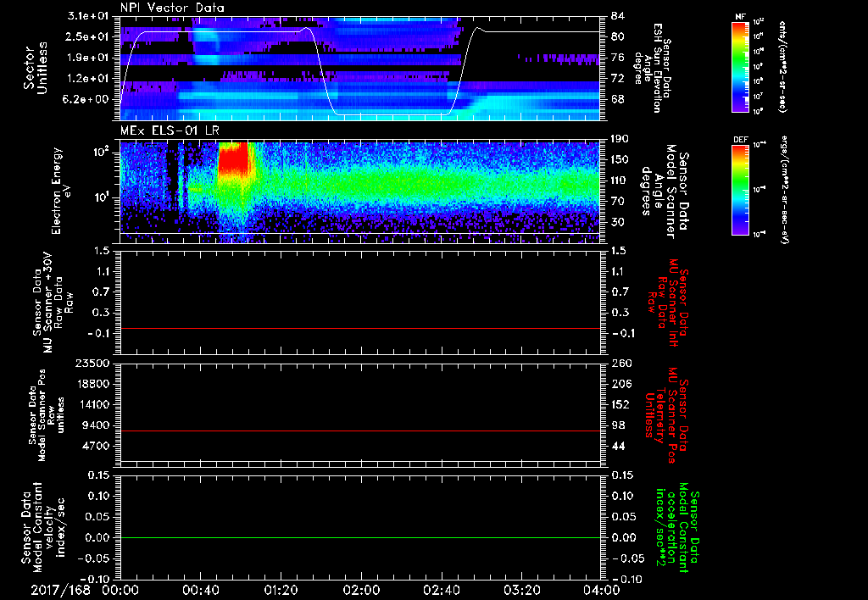Click the "Electron Energy eV" axis label
868x600 pixels.
point(62,191)
